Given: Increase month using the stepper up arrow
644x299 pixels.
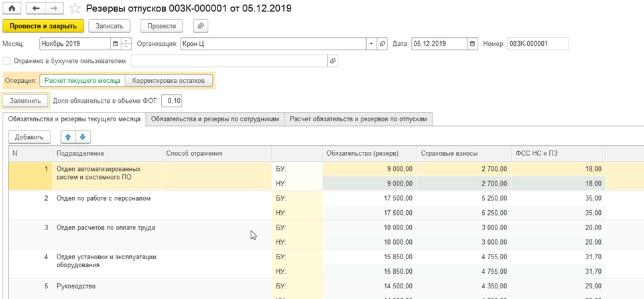Looking at the screenshot, I should tap(127, 41).
